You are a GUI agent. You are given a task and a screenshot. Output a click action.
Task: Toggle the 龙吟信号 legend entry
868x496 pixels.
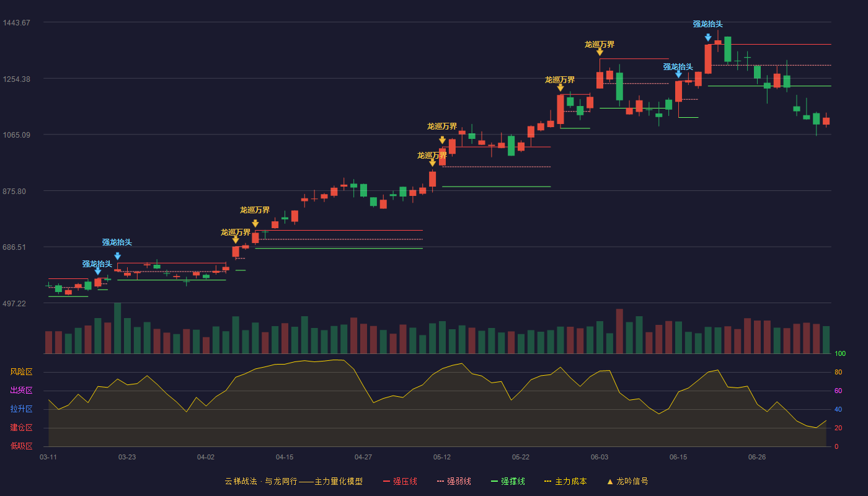(627, 481)
